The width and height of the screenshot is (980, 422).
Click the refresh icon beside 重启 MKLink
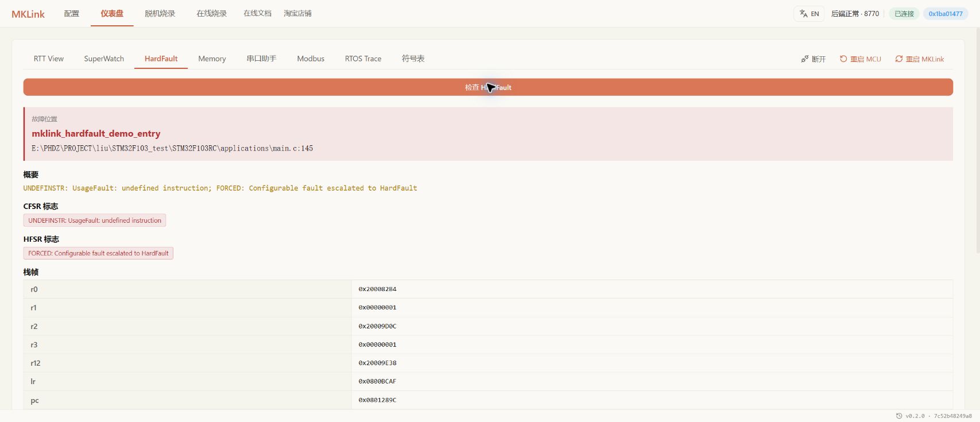899,59
